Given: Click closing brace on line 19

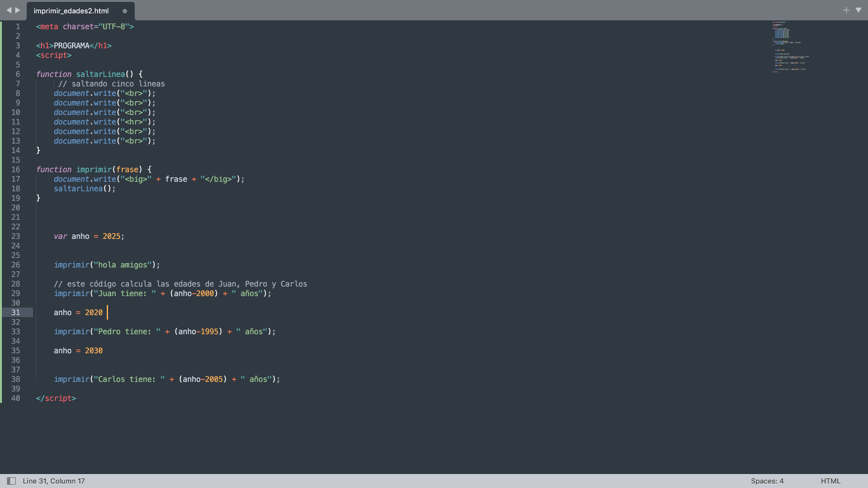Looking at the screenshot, I should [x=38, y=198].
